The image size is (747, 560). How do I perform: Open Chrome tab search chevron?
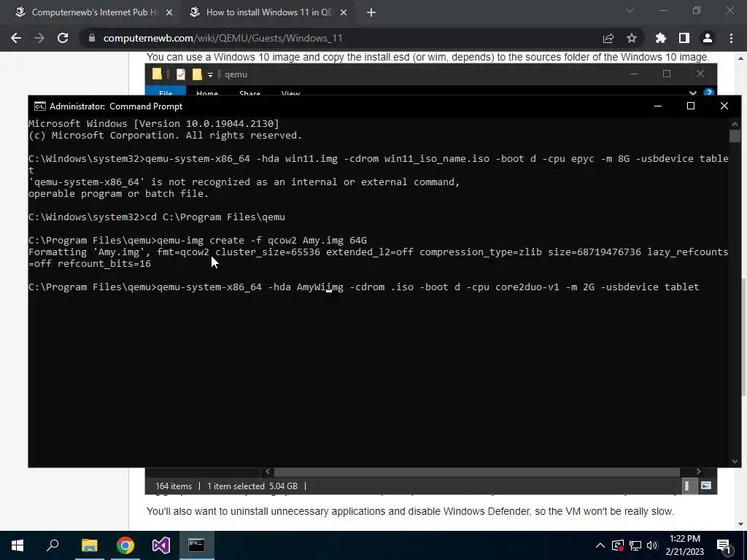[x=630, y=10]
